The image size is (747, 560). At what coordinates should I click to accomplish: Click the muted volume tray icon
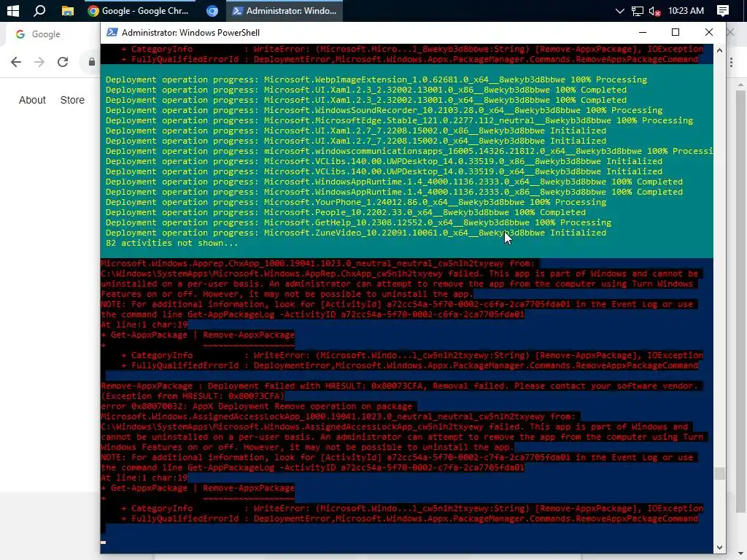[654, 11]
